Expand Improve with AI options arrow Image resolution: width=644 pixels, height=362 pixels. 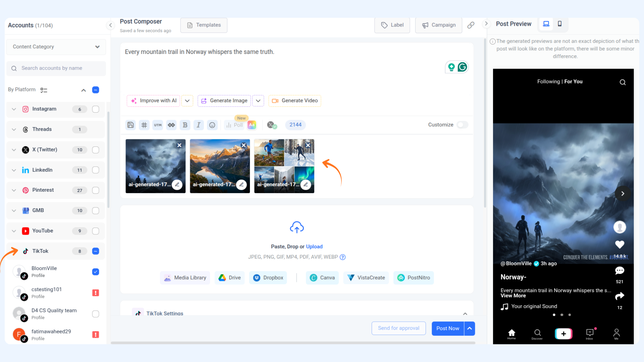click(x=187, y=101)
